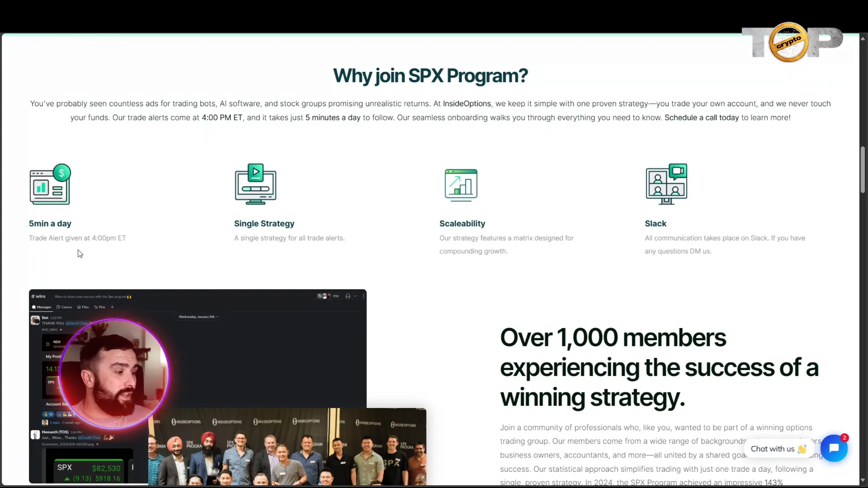This screenshot has height=488, width=868.
Task: Click the 4:00 PM ET bold text in paragraph
Action: click(x=222, y=117)
